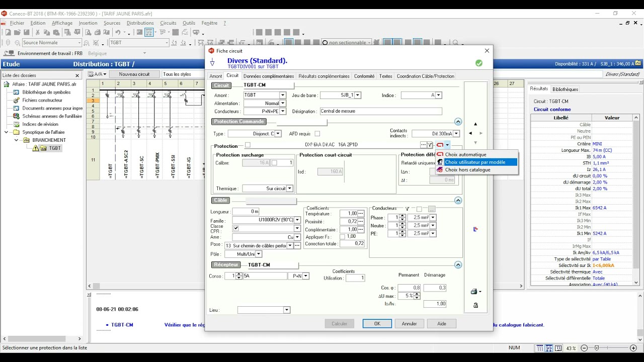Click the Undo arrow toolbar icon
Image resolution: width=644 pixels, height=362 pixels.
pos(117,32)
